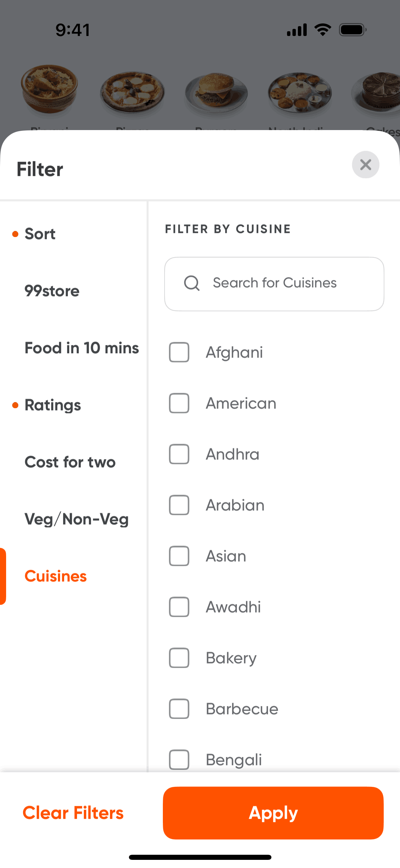Toggle the Bakery cuisine checkbox

click(x=179, y=658)
